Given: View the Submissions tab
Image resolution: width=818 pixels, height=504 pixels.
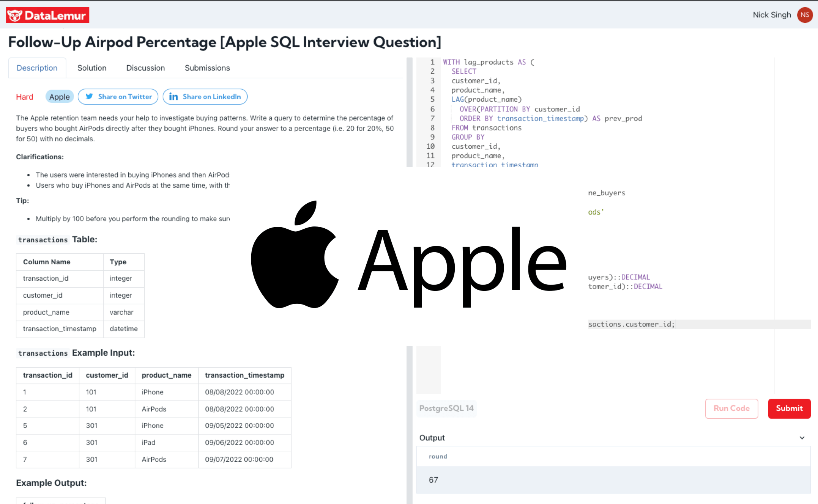Looking at the screenshot, I should tap(207, 68).
